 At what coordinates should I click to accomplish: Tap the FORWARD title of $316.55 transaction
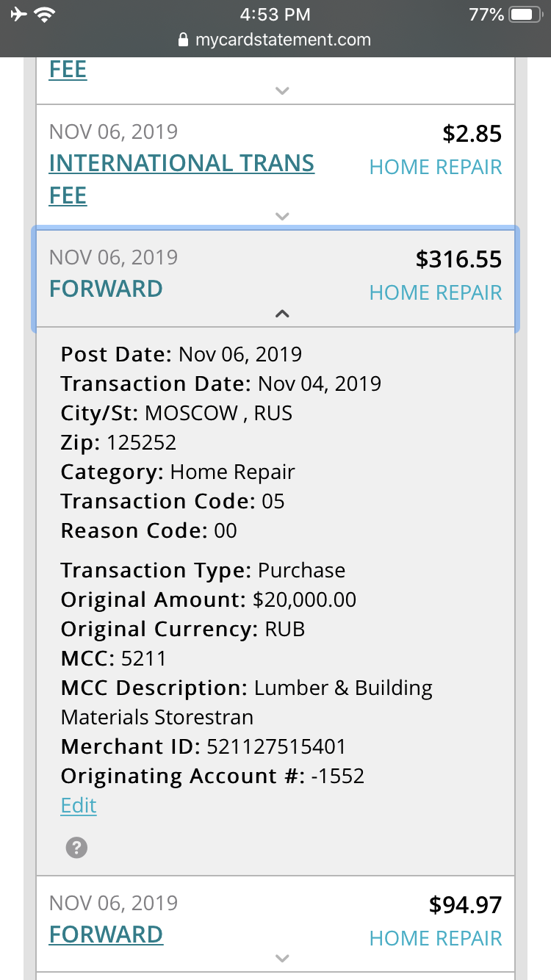pyautogui.click(x=106, y=289)
